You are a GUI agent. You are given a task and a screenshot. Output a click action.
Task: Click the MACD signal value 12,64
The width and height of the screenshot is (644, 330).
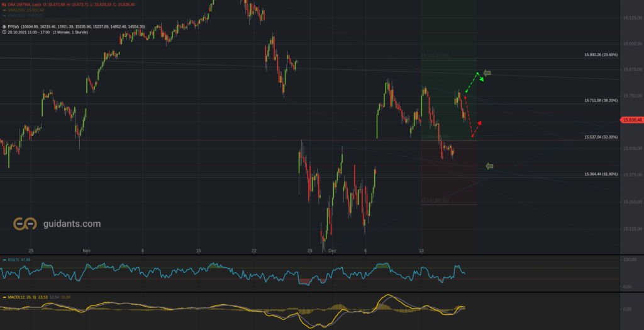pyautogui.click(x=55, y=297)
